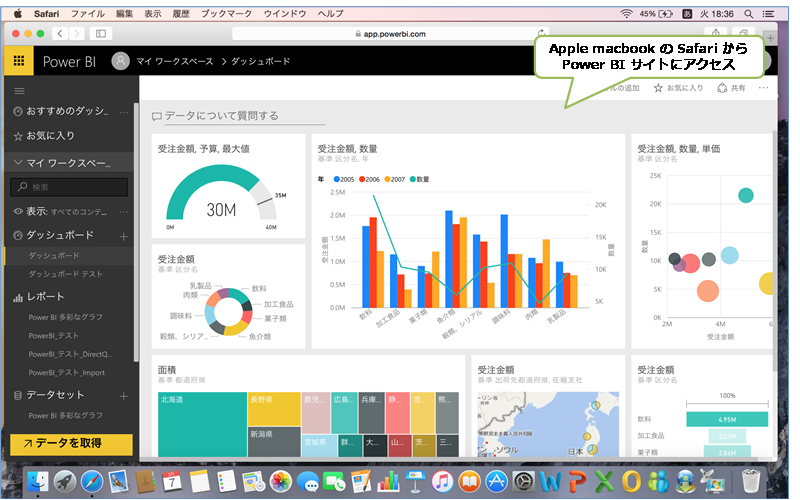Open the Power BI app launcher grid
This screenshot has height=500, width=800.
click(x=19, y=61)
